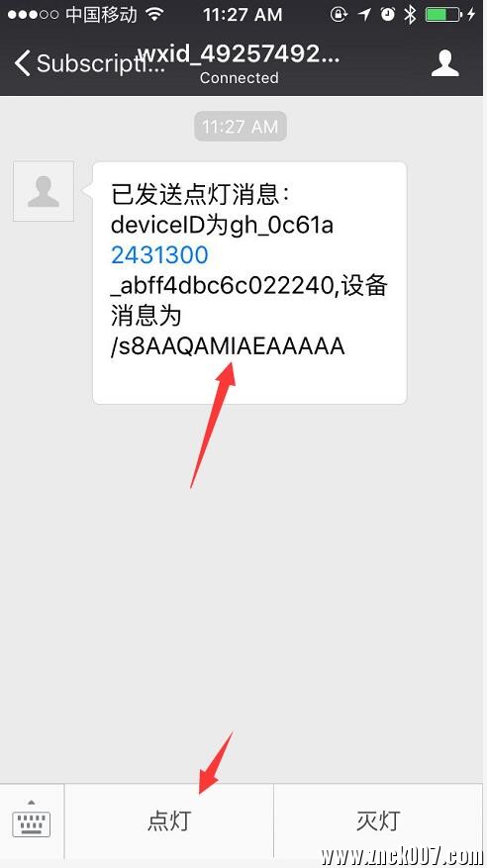Tap the alarm clock status icon
Image resolution: width=487 pixels, height=868 pixels.
388,15
